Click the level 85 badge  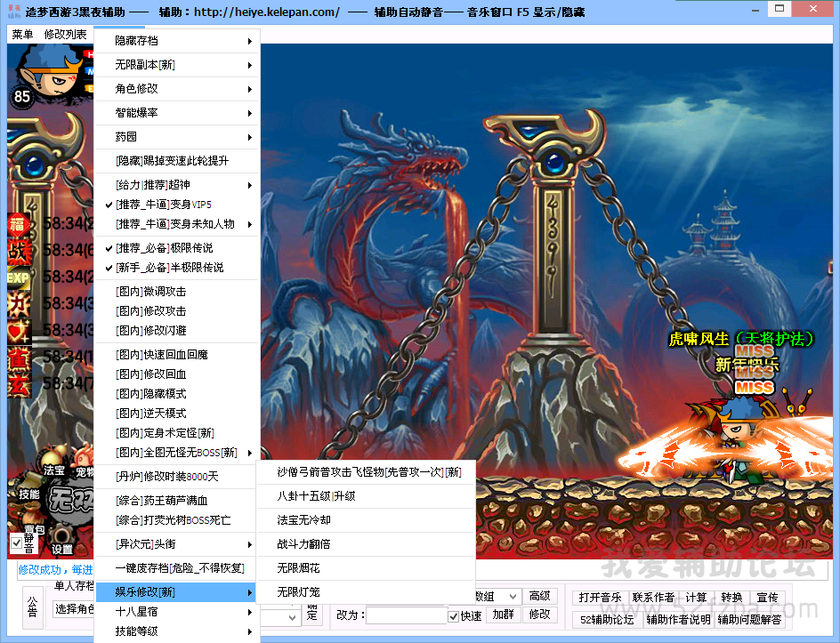[22, 97]
